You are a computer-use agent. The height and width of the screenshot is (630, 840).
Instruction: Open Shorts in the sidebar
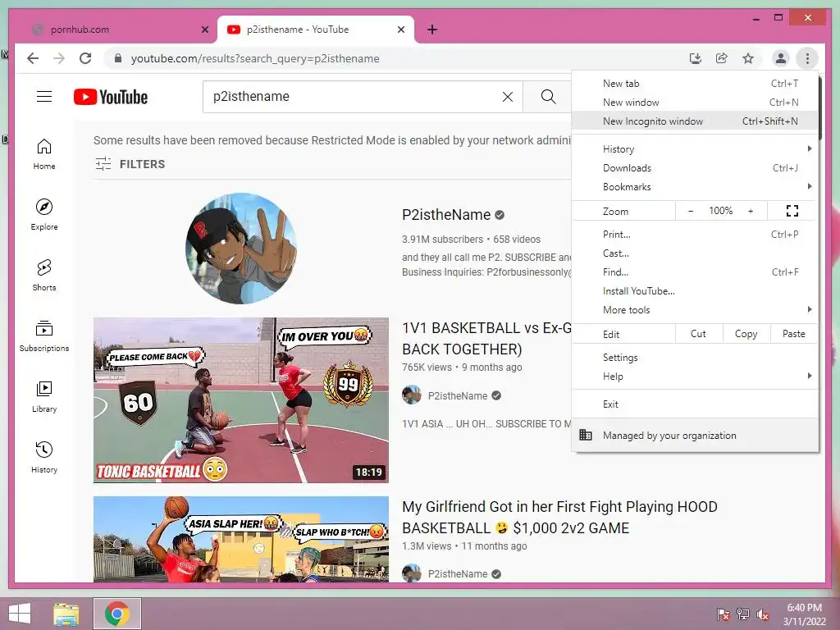pos(44,276)
